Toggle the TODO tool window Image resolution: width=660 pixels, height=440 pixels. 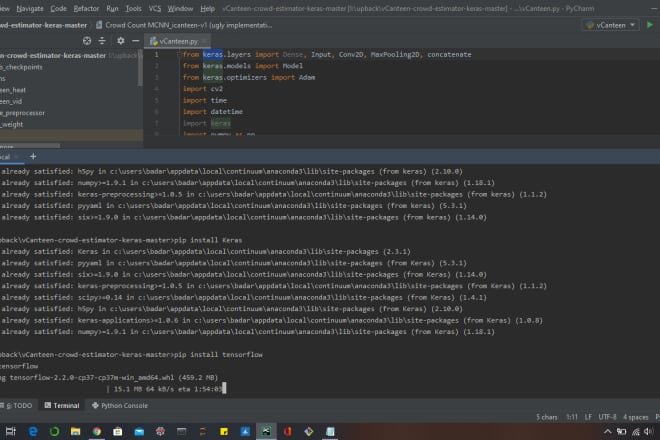tap(20, 406)
